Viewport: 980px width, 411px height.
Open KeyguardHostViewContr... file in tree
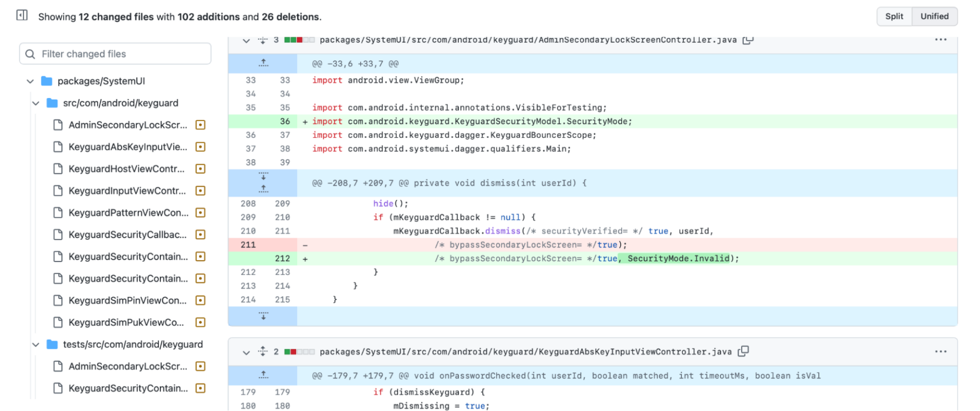127,169
